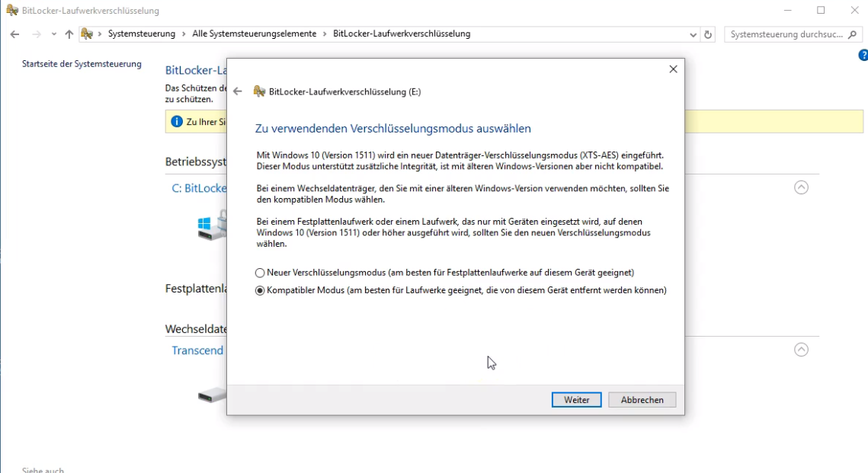The image size is (868, 473).
Task: Select Neuer Verschlüsselungsmodus radio button
Action: (260, 273)
